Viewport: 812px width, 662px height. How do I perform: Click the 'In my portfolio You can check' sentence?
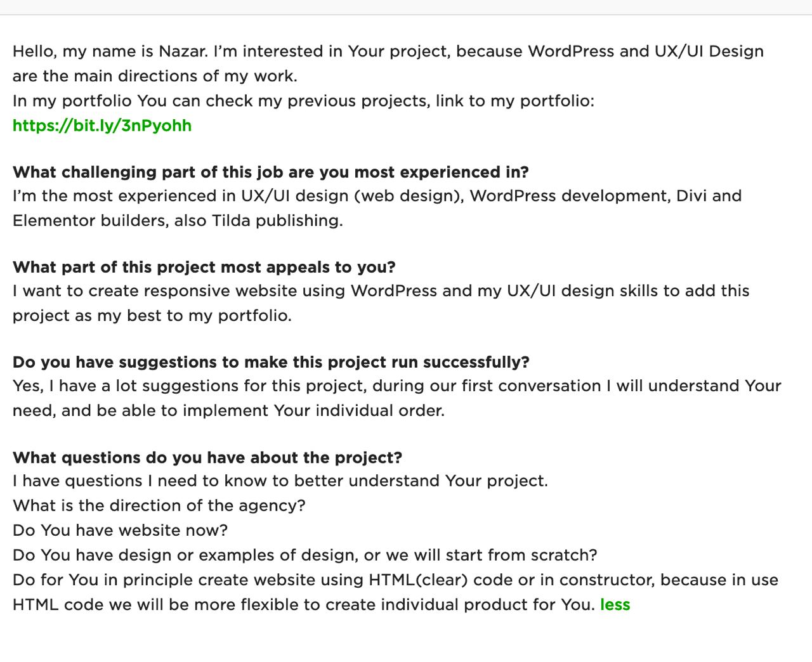pos(303,101)
